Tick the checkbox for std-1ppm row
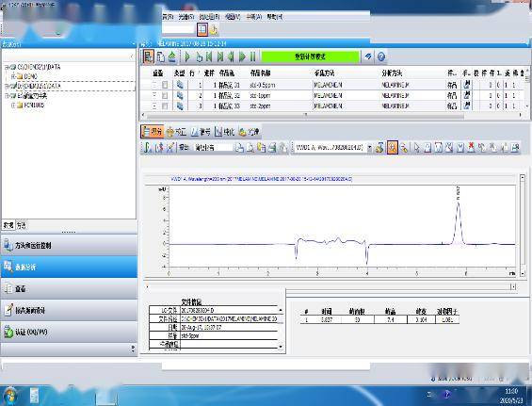This screenshot has height=406, width=532. point(165,95)
